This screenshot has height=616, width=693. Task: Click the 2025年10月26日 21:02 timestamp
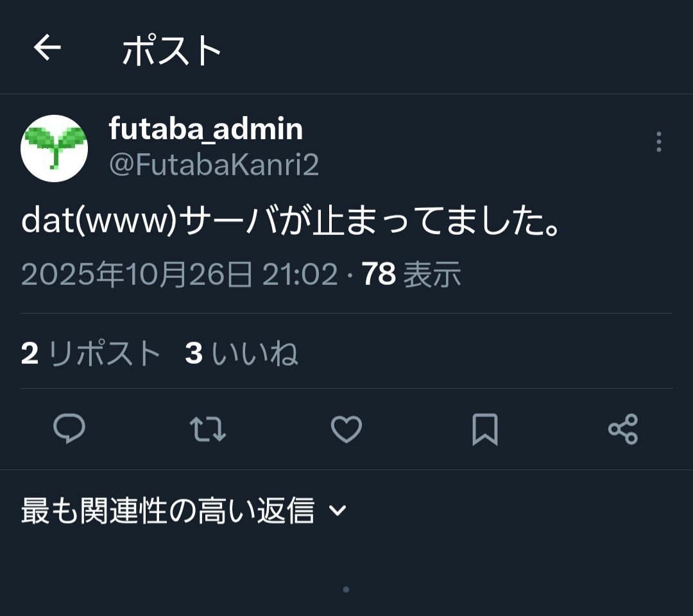(180, 275)
